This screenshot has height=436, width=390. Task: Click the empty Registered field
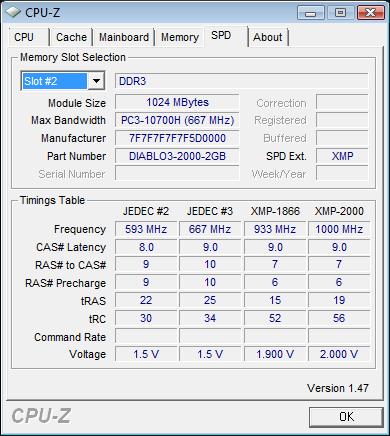point(342,120)
